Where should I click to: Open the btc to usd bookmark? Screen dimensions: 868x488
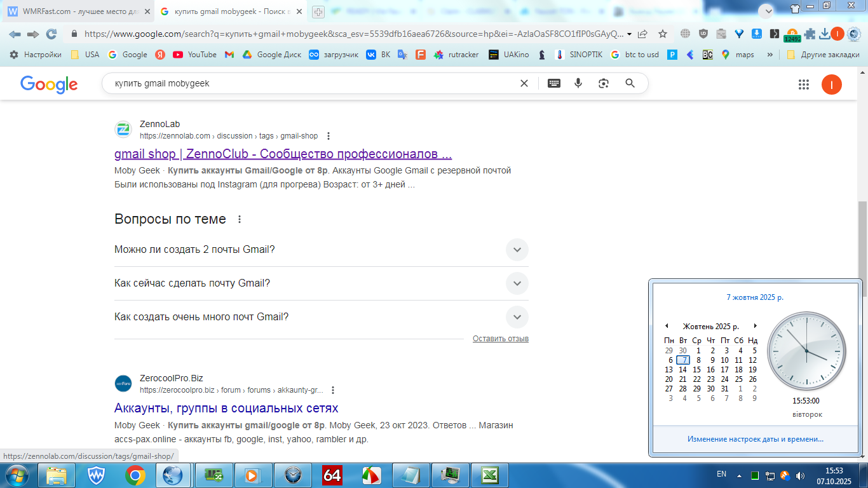[635, 55]
